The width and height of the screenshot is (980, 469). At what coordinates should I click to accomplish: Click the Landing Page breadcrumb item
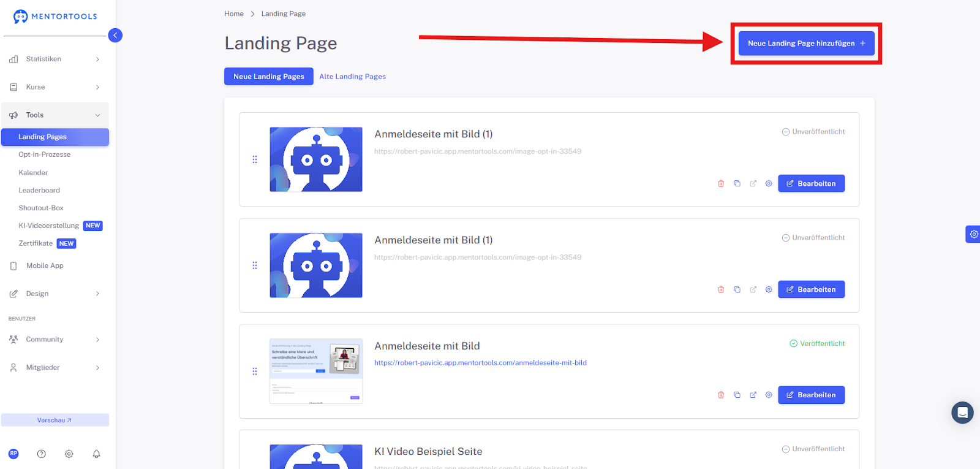(284, 13)
